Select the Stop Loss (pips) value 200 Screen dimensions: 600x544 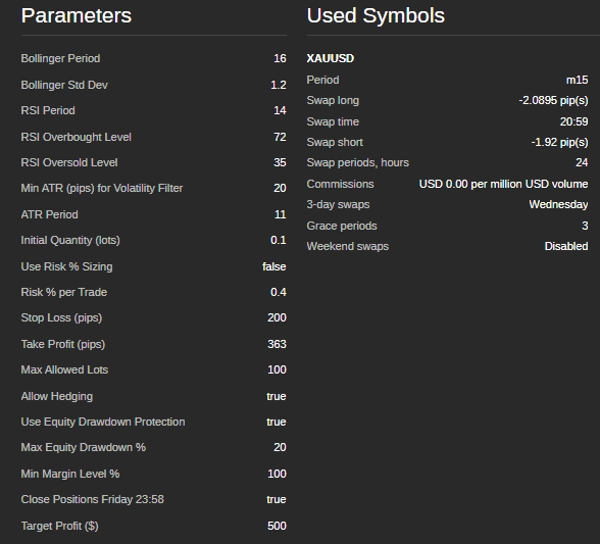(276, 318)
